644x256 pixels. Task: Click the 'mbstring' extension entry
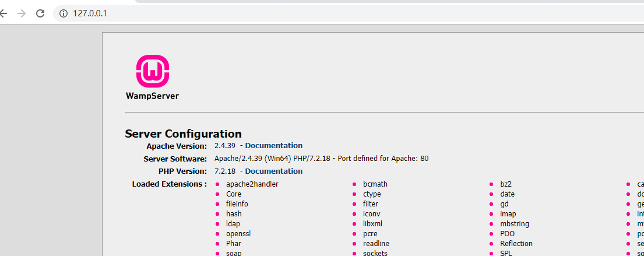[x=515, y=224]
